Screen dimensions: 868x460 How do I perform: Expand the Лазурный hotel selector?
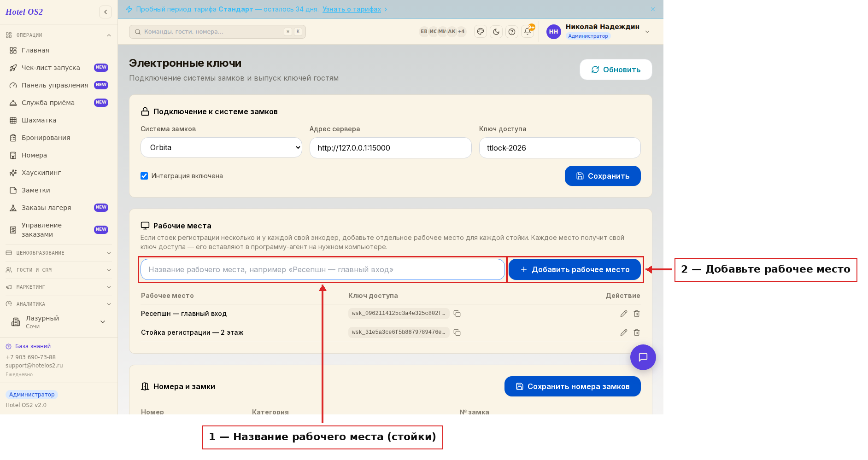click(59, 322)
